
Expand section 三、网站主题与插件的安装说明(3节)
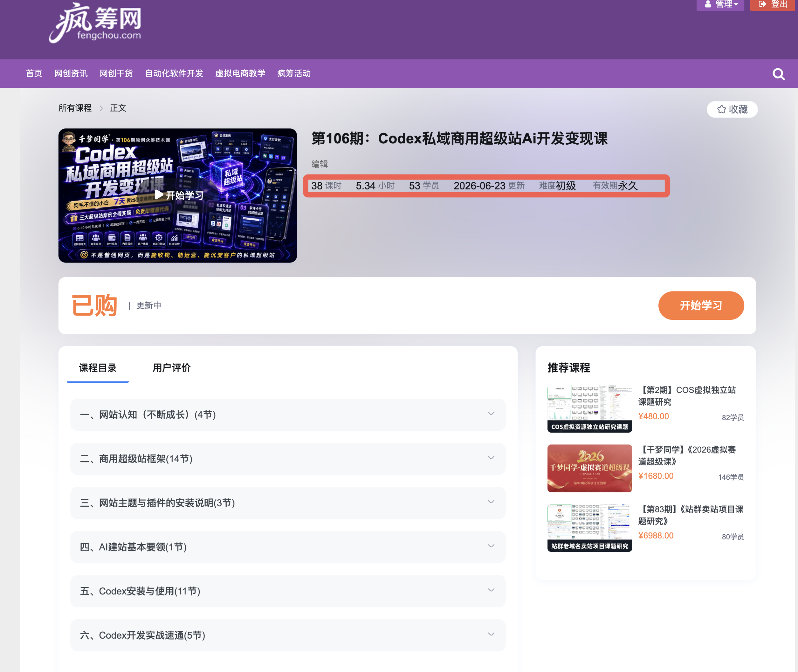click(x=288, y=503)
